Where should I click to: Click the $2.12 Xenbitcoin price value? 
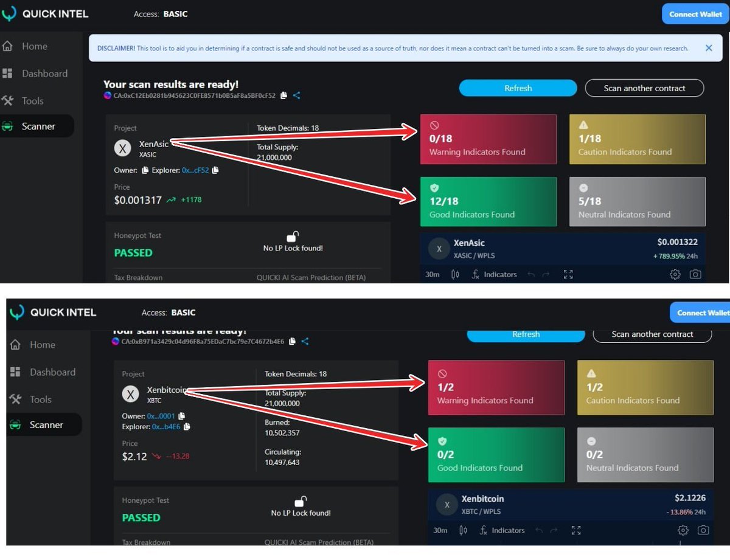coord(134,456)
